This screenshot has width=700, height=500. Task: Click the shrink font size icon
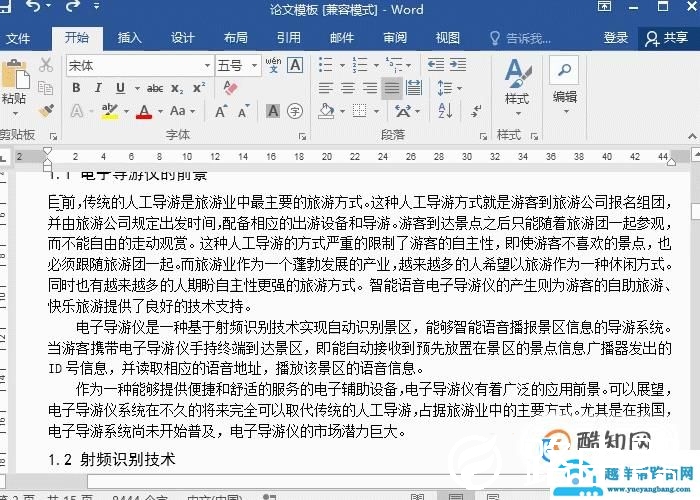coord(244,111)
